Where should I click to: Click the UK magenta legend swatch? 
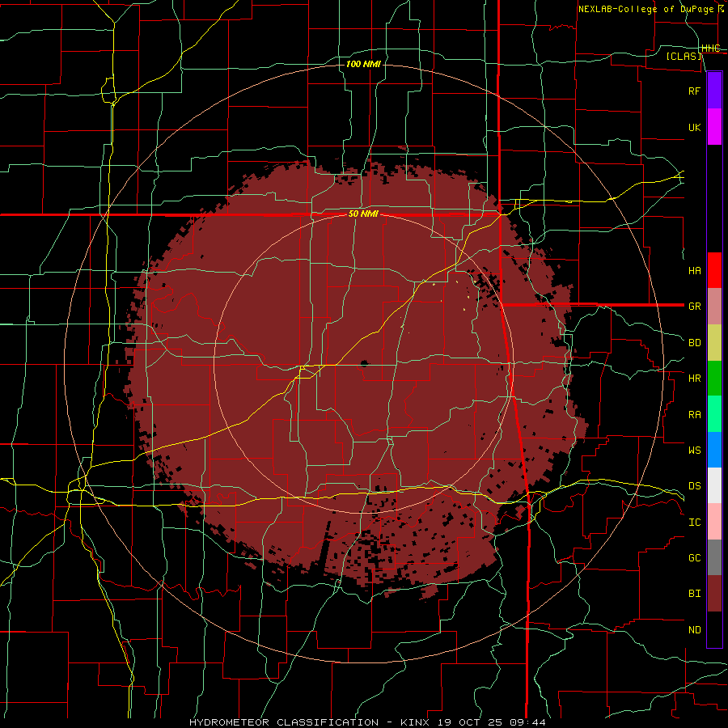click(x=714, y=127)
